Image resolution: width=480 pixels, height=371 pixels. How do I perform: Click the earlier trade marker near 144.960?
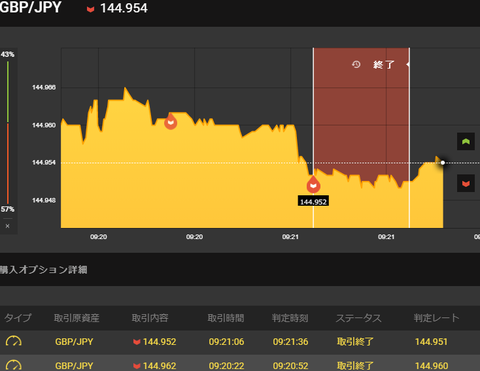[x=171, y=121]
